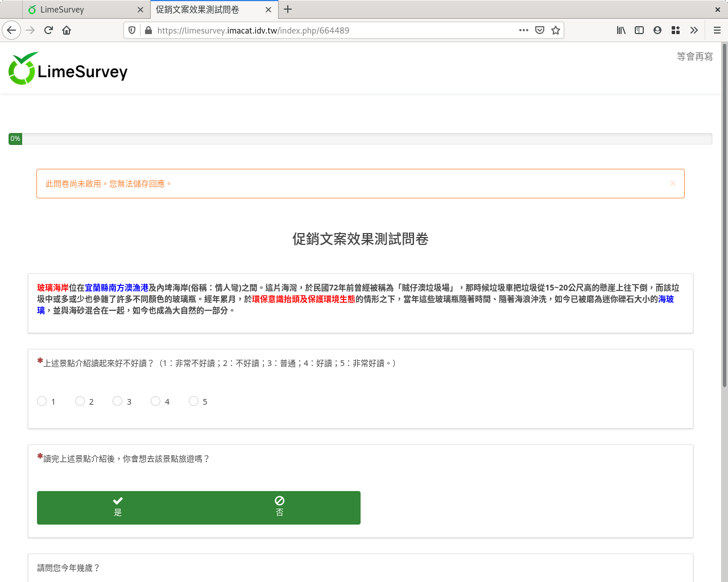Screen dimensions: 728x582
Task: Close the browser window
Action: (718, 9)
